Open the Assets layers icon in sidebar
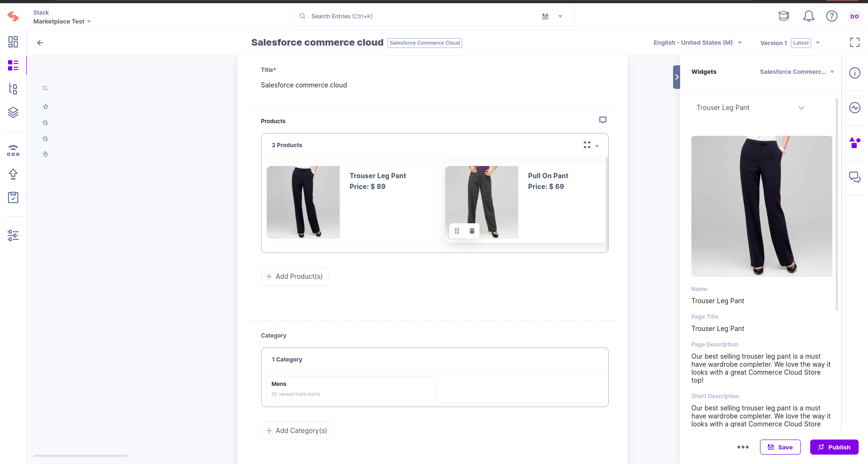This screenshot has width=868, height=464. click(13, 112)
